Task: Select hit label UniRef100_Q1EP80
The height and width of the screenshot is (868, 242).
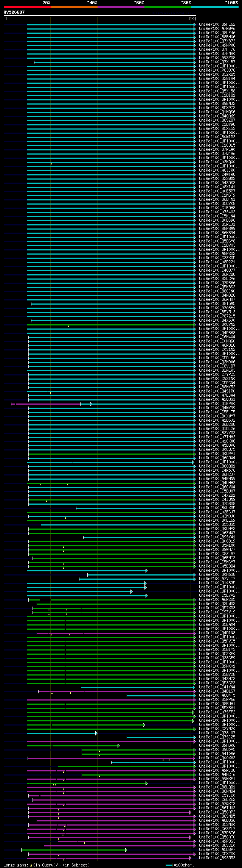Action: pyautogui.click(x=217, y=404)
